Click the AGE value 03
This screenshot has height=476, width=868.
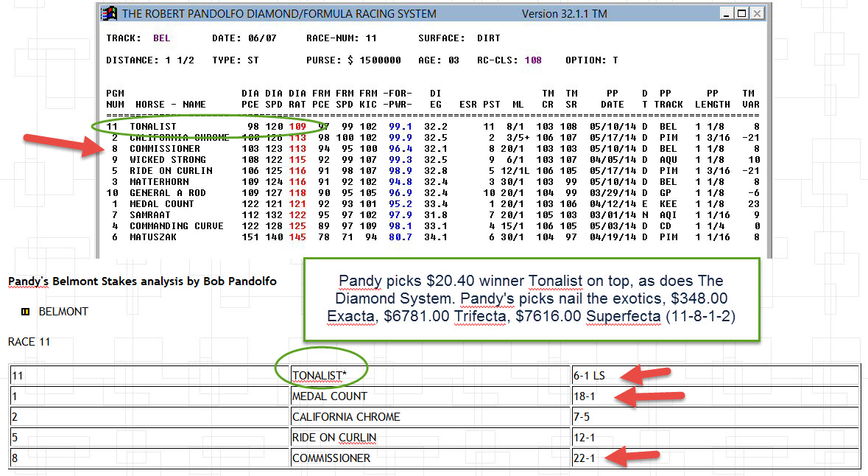(x=454, y=60)
